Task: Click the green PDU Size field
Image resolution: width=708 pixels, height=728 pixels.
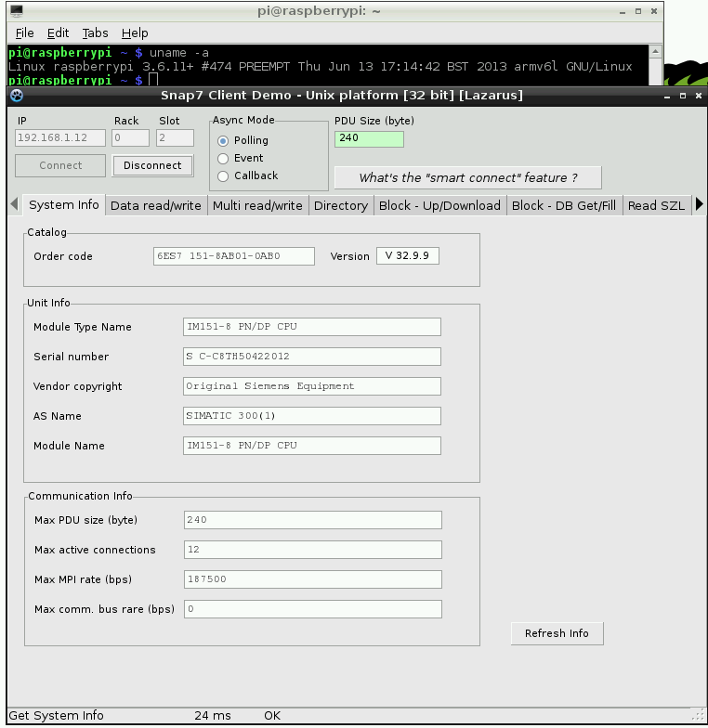Action: (x=369, y=138)
